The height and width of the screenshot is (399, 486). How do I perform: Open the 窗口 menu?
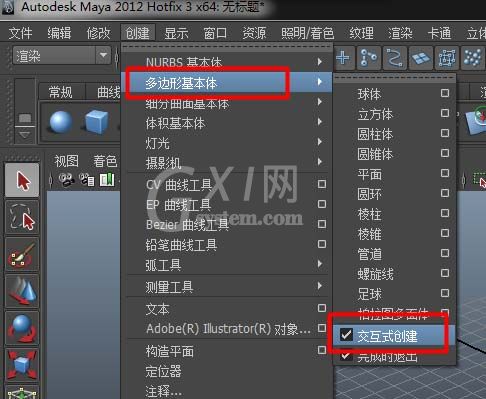click(215, 33)
